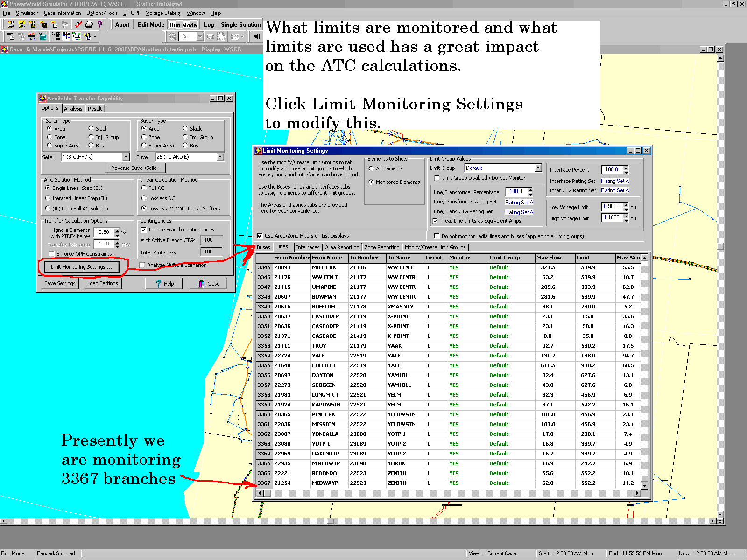Click the Save Case floppy toolbar icon

coord(33,25)
